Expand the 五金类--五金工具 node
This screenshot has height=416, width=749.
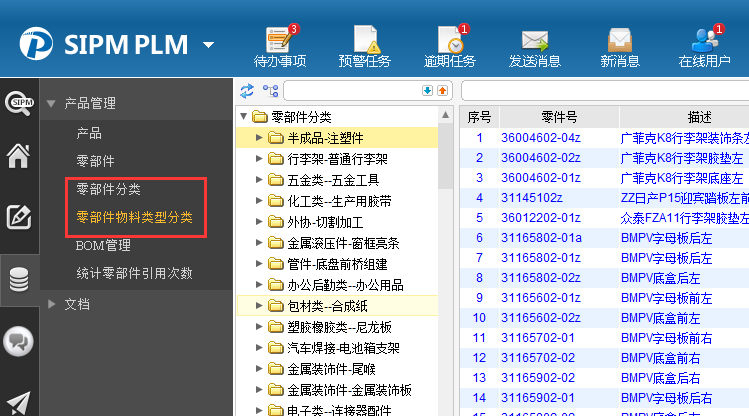pos(259,180)
